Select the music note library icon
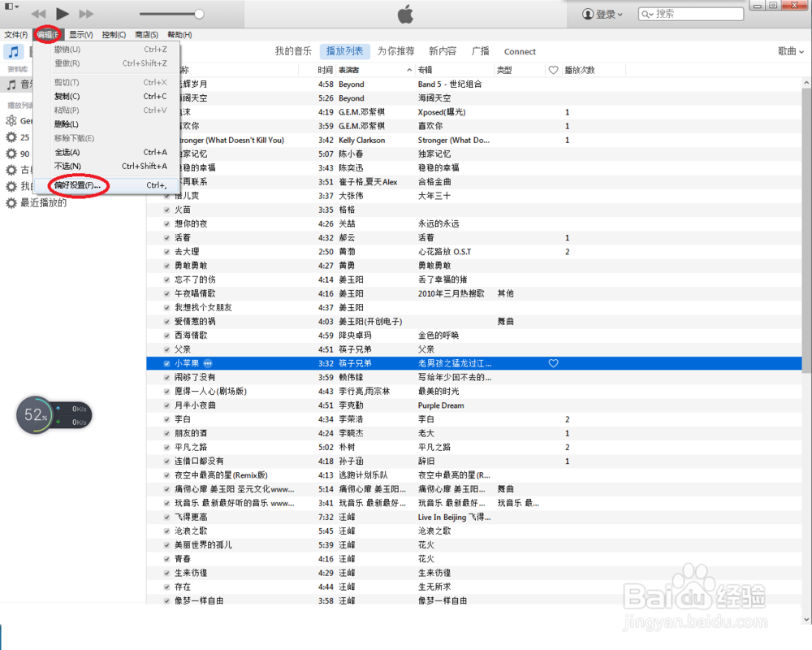 pos(14,52)
